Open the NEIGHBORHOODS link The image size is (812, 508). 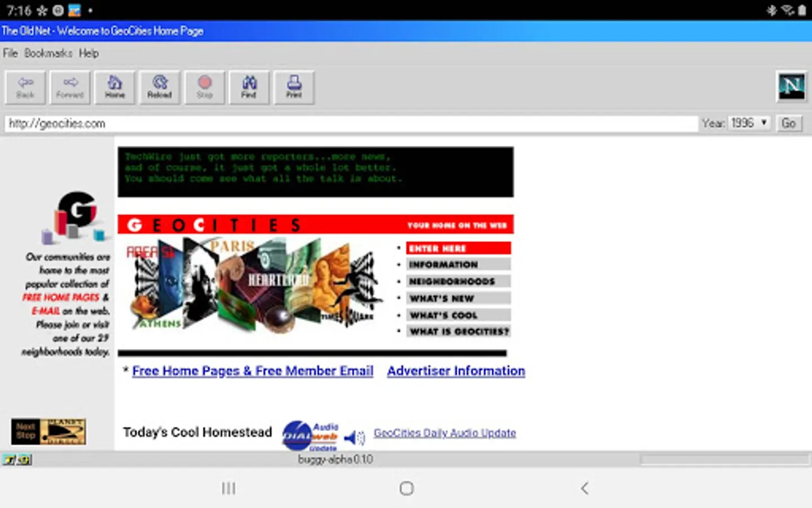coord(458,281)
